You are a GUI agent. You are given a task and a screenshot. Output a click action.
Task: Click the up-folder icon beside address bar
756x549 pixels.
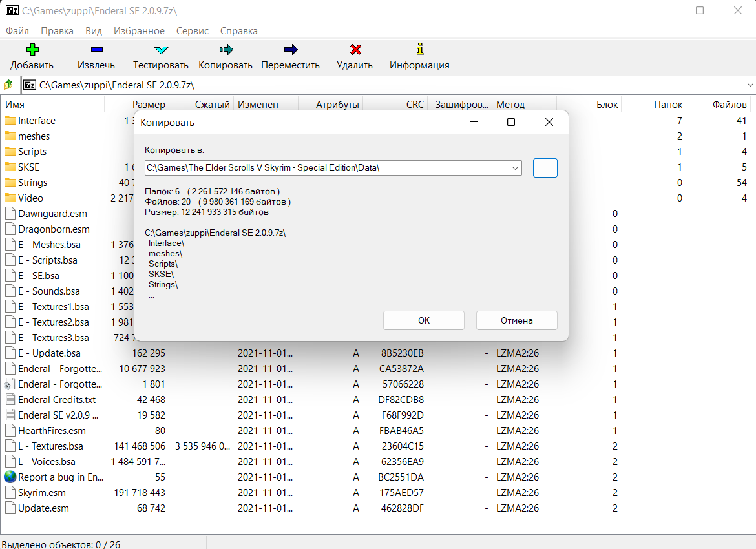pos(8,85)
